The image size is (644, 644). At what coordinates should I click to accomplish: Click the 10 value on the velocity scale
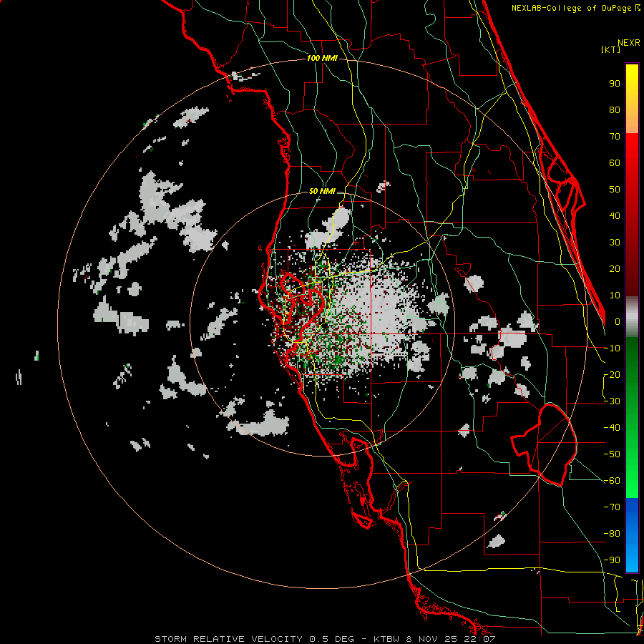click(x=615, y=296)
